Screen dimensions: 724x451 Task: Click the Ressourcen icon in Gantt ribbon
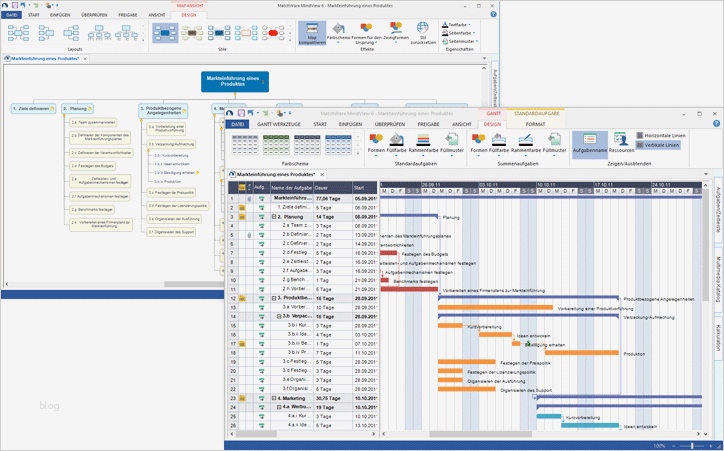coord(621,142)
